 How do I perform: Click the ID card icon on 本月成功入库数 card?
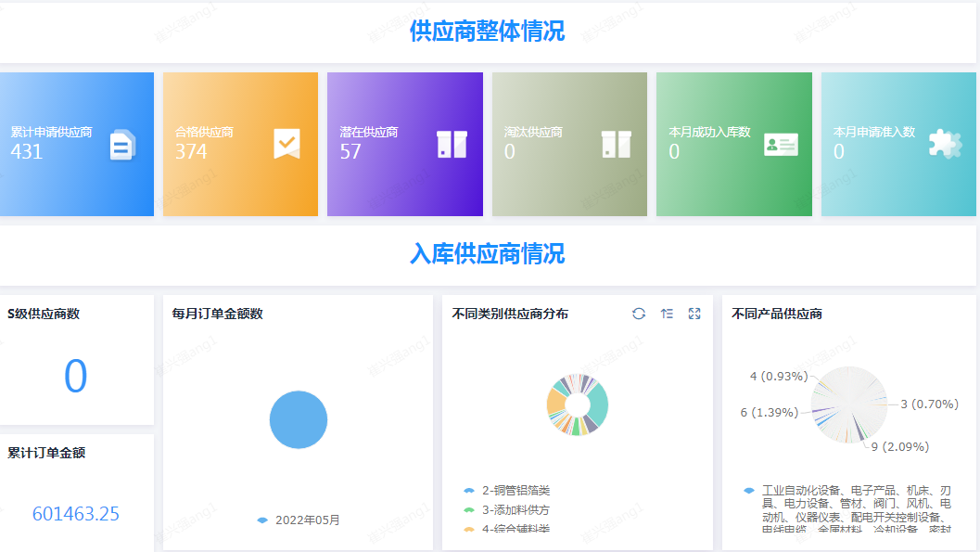point(781,145)
